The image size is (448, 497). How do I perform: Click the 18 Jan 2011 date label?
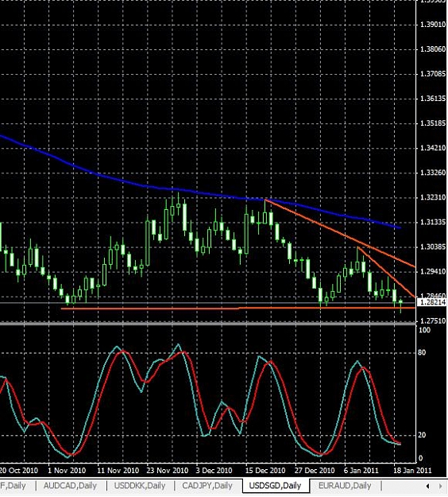pos(412,470)
